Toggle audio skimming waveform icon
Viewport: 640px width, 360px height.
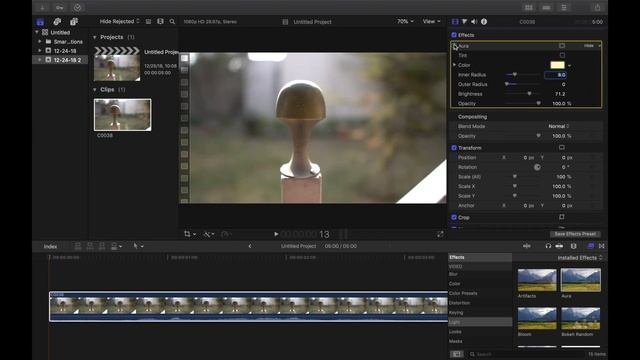coord(527,246)
